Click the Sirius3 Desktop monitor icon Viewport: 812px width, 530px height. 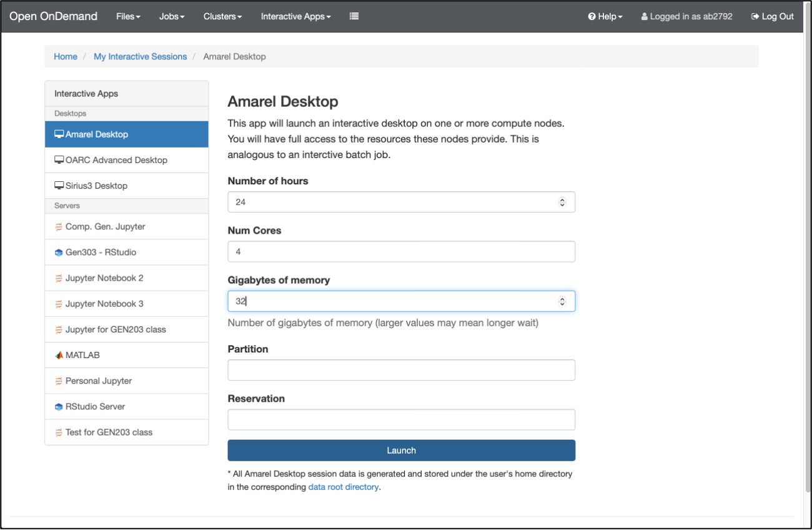[59, 186]
